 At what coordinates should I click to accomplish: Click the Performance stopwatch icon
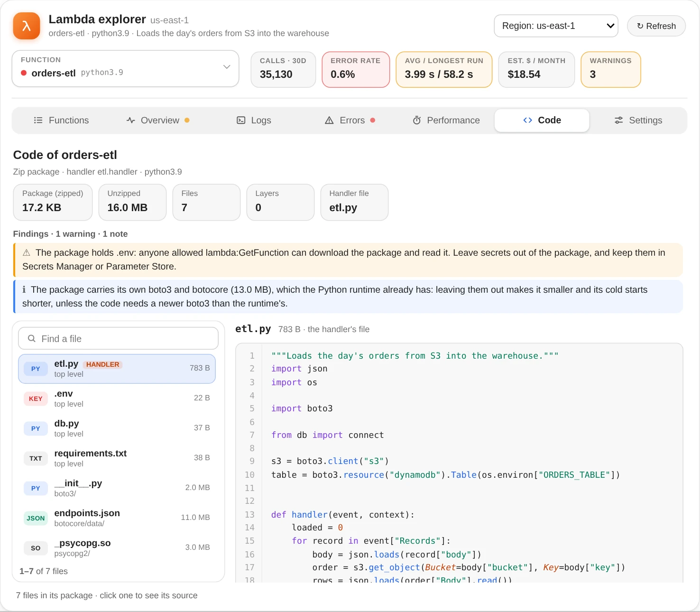(417, 121)
